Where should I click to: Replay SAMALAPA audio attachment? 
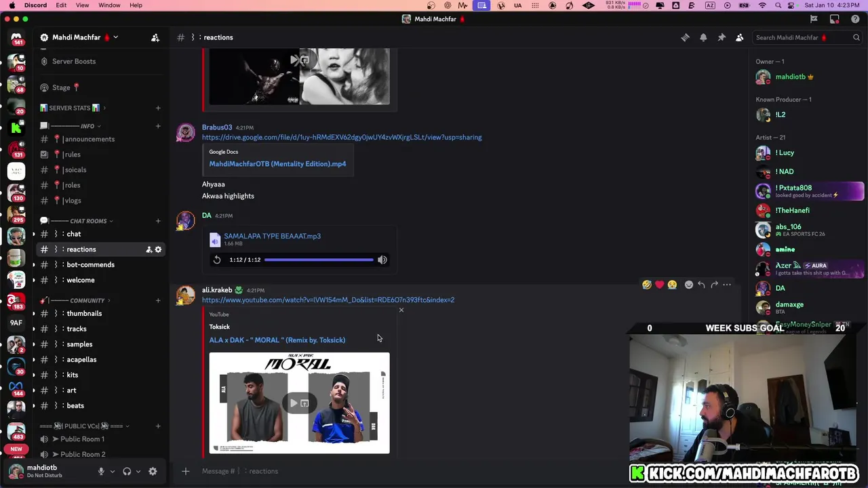click(x=217, y=260)
